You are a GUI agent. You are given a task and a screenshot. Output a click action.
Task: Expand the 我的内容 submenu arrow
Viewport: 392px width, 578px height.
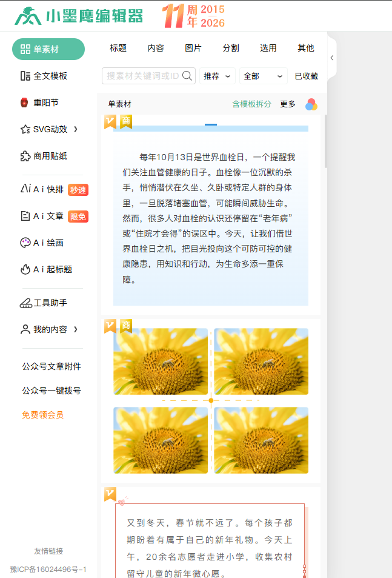[x=76, y=329]
